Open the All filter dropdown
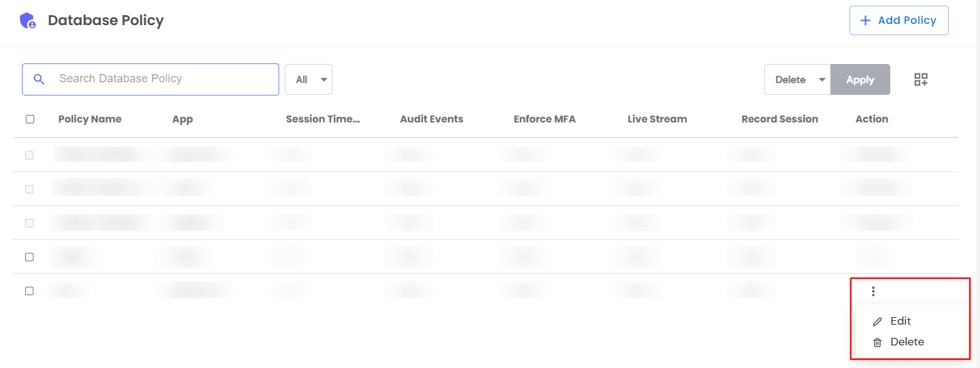Image resolution: width=980 pixels, height=368 pixels. (308, 79)
